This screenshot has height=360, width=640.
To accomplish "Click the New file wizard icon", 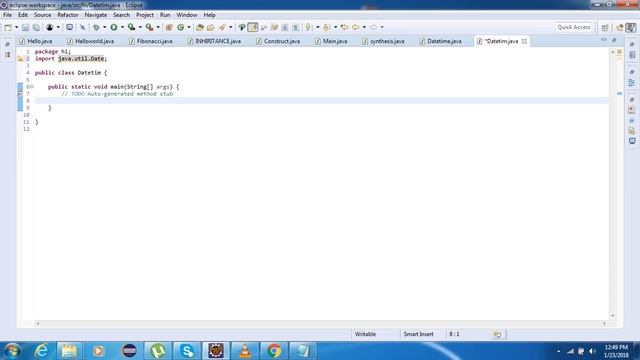I will click(8, 27).
